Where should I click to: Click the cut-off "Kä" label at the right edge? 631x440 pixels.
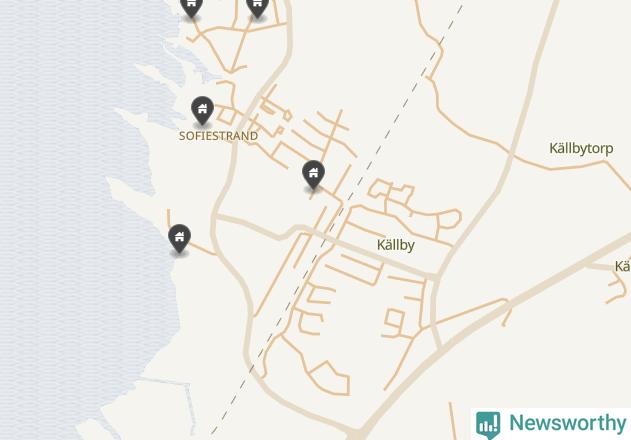tap(623, 266)
